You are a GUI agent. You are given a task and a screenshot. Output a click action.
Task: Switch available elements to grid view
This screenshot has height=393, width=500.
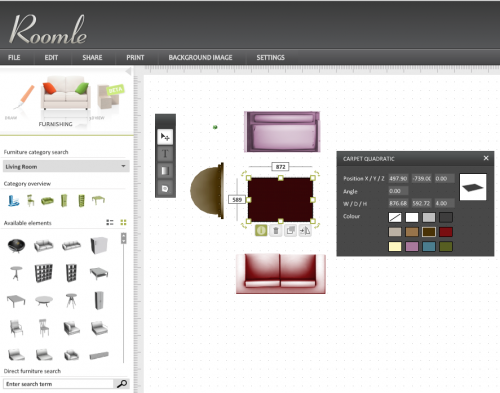(x=123, y=222)
